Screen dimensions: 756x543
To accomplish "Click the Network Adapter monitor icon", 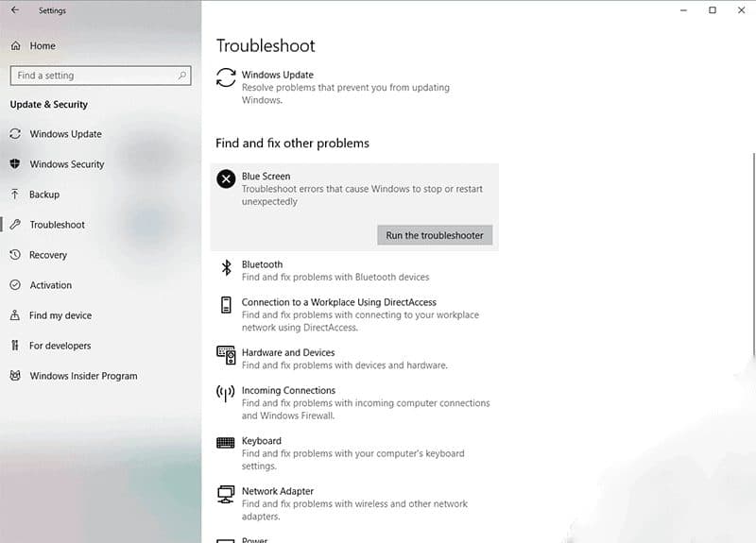I will [226, 494].
